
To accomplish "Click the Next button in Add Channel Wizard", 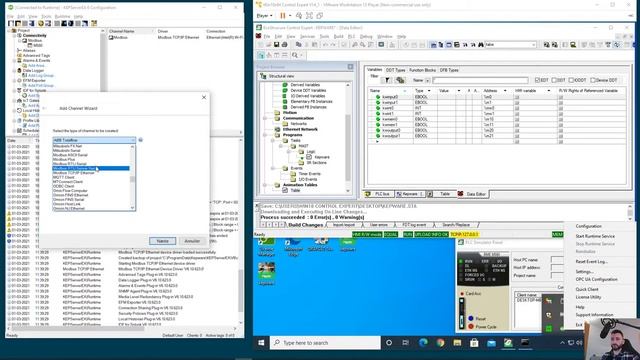I will tap(162, 241).
